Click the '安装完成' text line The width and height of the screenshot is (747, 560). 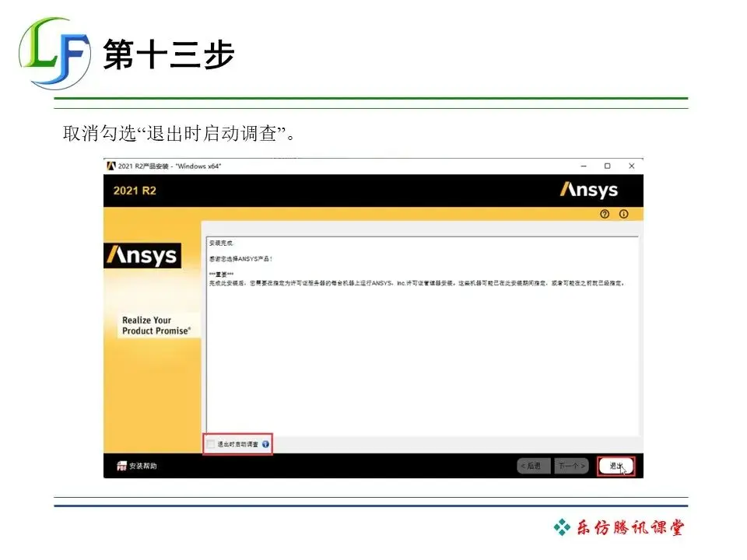221,243
